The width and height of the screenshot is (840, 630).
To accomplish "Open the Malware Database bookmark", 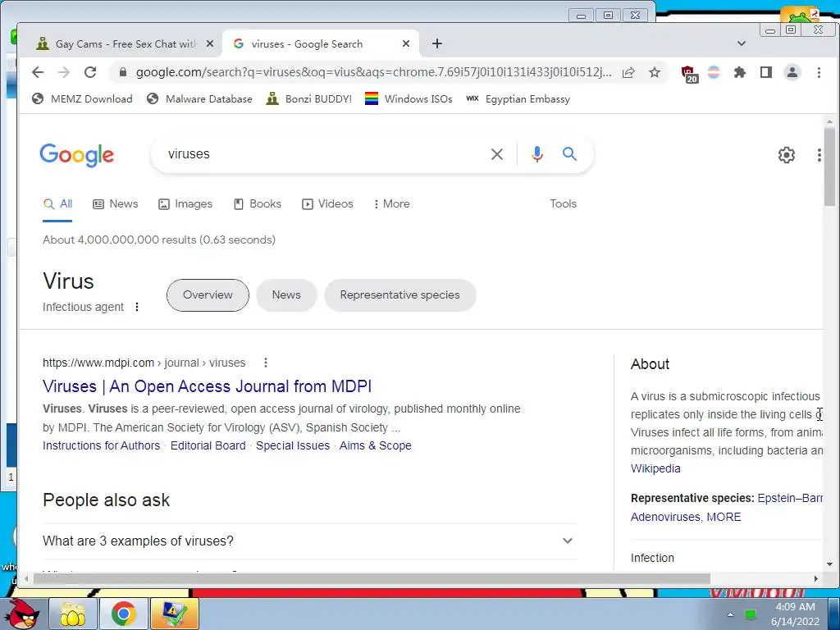I will pos(199,99).
